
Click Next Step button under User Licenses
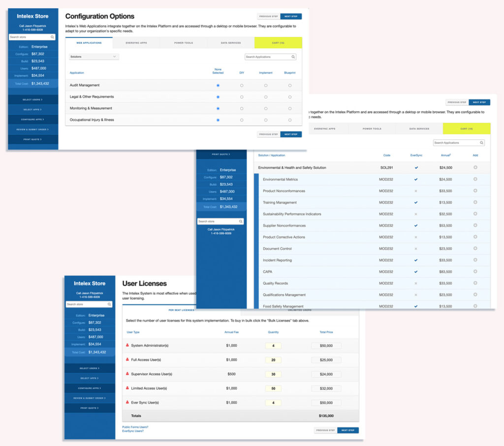click(348, 430)
